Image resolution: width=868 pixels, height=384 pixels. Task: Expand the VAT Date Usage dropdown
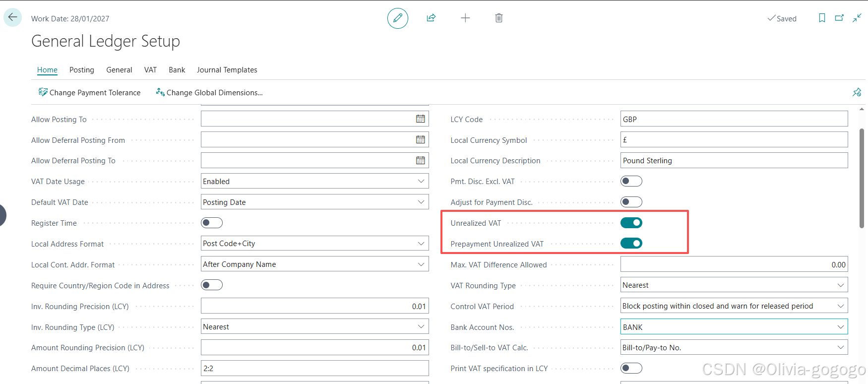click(421, 181)
